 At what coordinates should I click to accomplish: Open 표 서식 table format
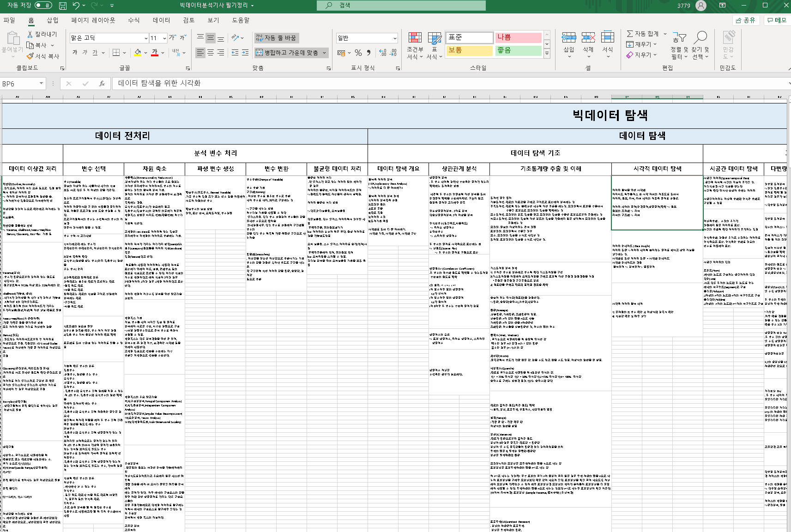434,46
